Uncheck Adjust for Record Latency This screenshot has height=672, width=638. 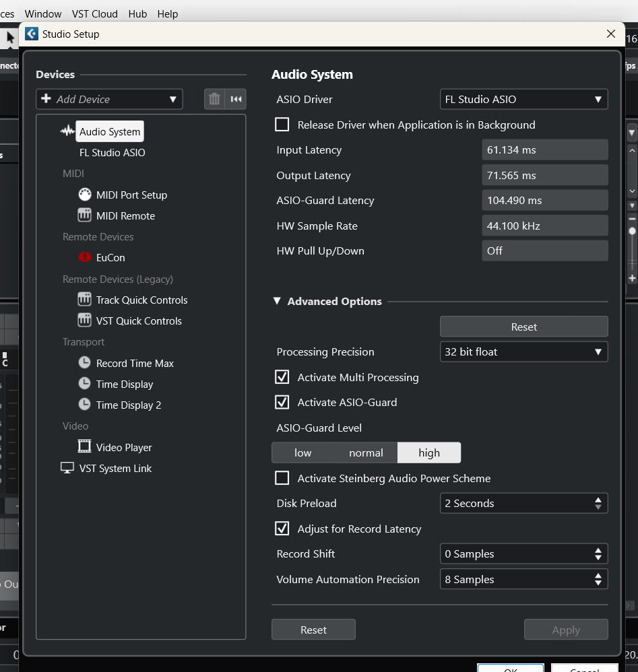282,529
